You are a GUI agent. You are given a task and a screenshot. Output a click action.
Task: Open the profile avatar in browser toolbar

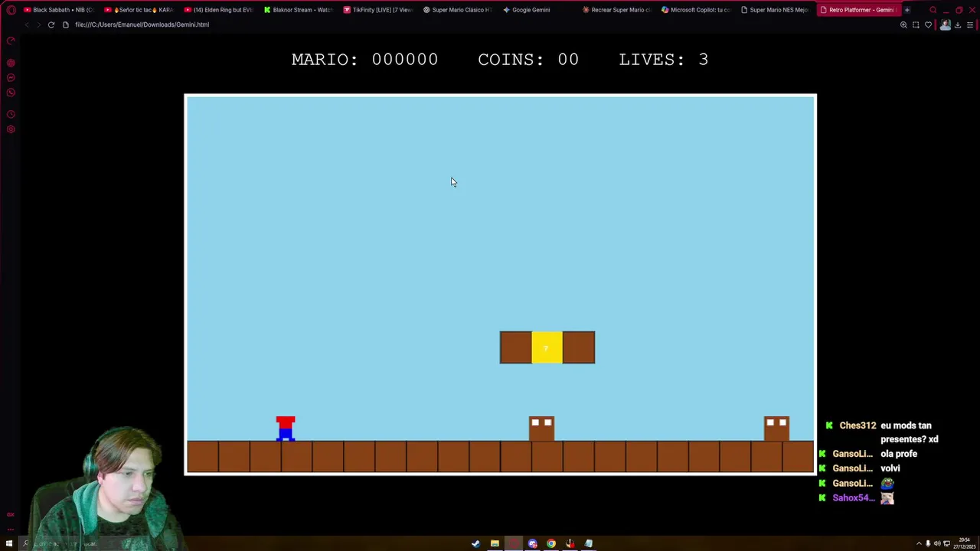point(945,24)
